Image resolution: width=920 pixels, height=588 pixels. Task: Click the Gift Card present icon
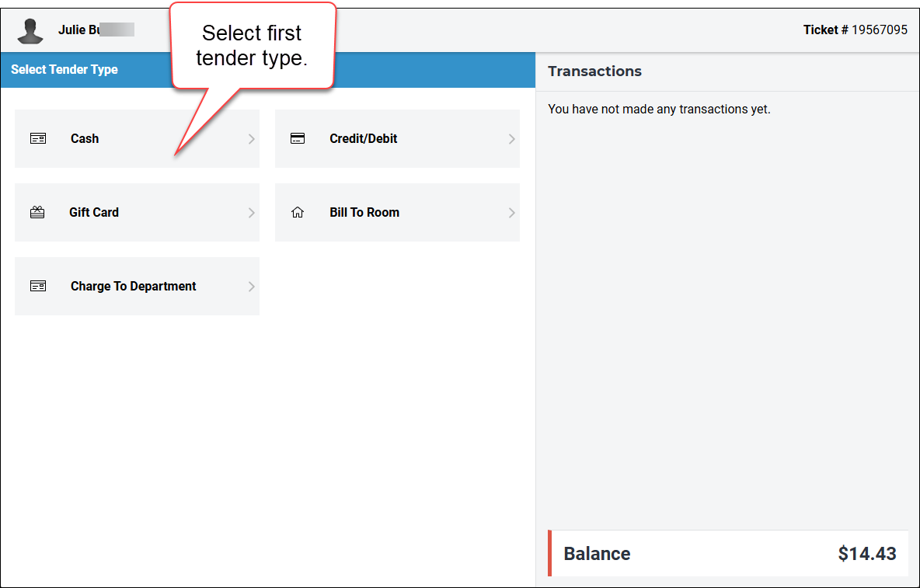(x=37, y=212)
